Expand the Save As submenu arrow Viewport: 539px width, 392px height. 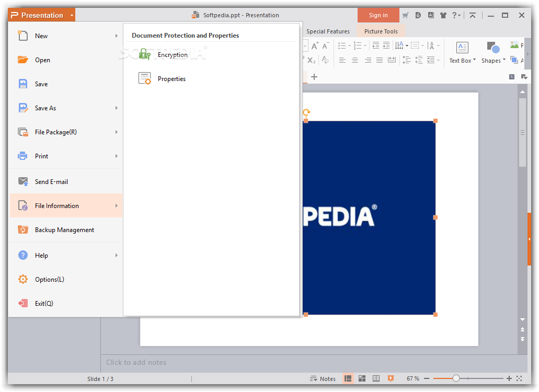click(x=117, y=108)
